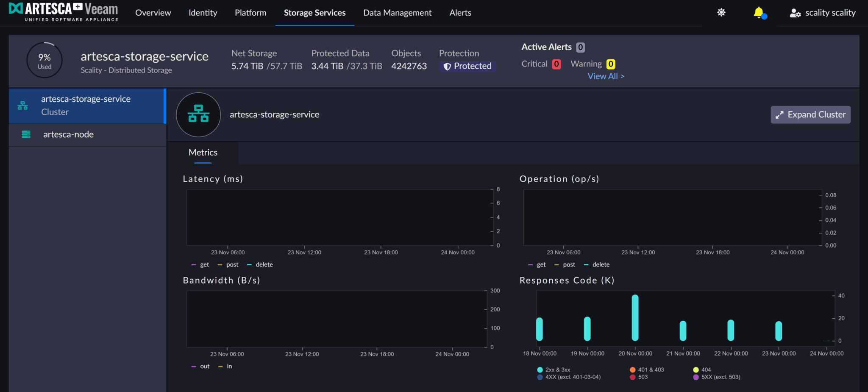Image resolution: width=868 pixels, height=392 pixels.
Task: Click the 20 Nov response code bar
Action: [635, 318]
